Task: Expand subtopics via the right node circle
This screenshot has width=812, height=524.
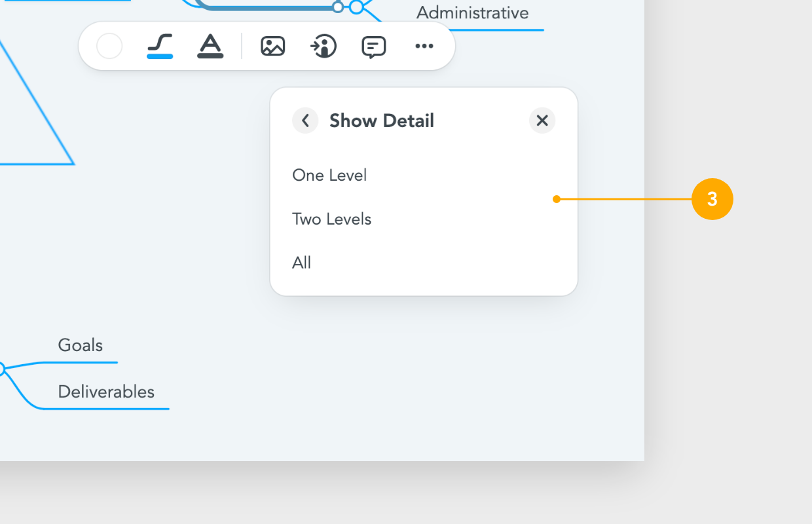Action: coord(357,8)
